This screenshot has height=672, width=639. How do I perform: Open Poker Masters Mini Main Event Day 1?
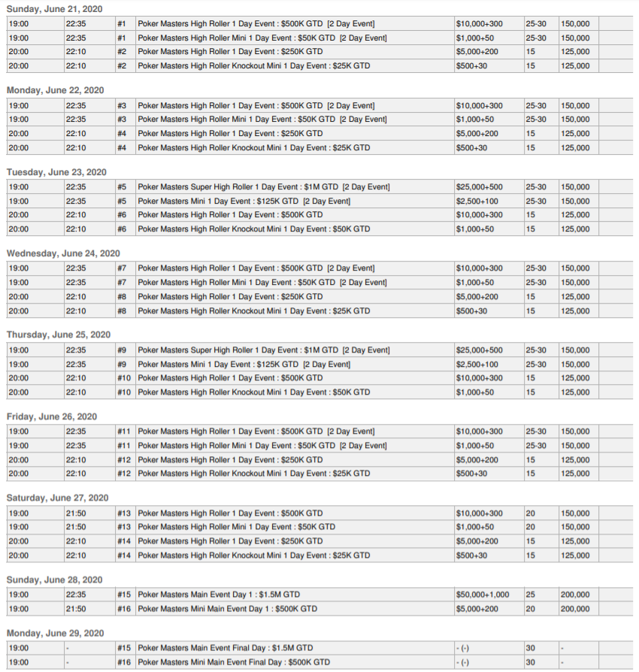[x=227, y=609]
